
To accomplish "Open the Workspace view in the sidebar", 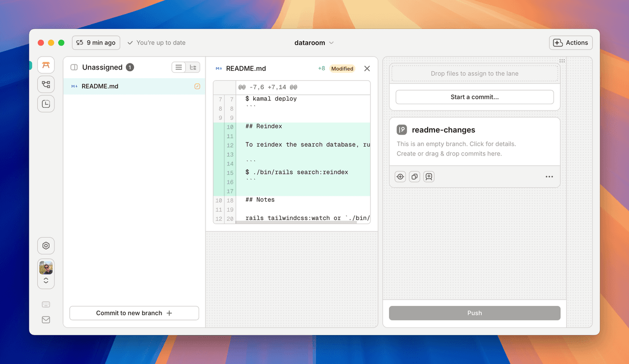I will (46, 65).
